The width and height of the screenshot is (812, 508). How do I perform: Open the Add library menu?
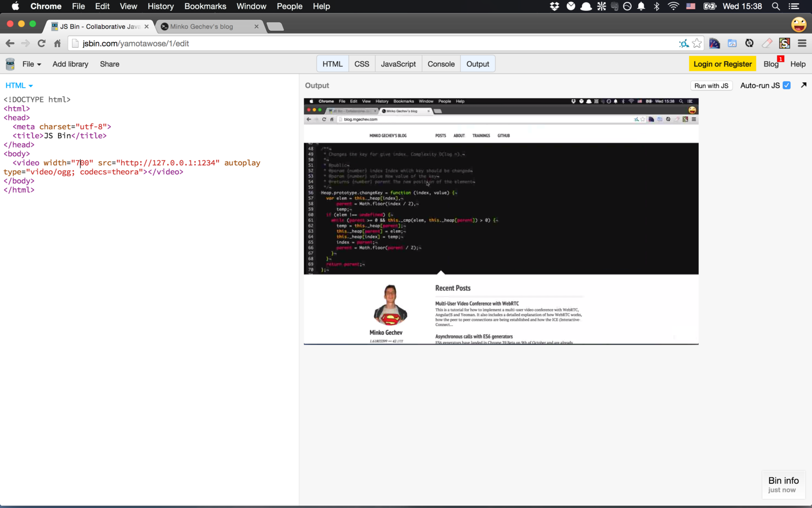70,64
